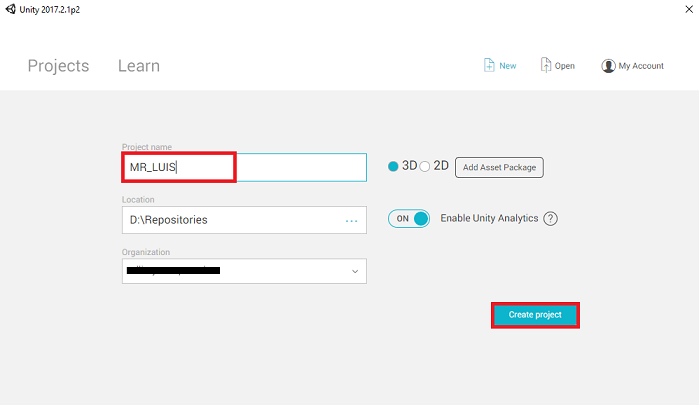
Task: Open the Organization combo box
Action: tap(244, 271)
